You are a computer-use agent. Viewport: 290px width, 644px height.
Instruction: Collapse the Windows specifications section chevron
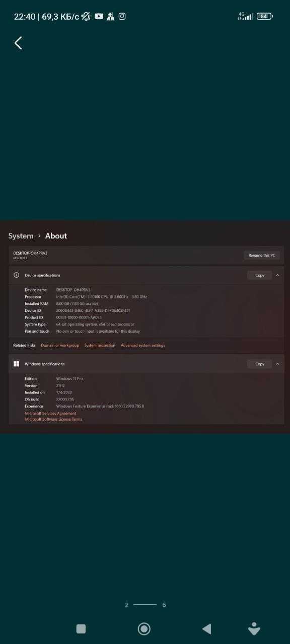click(277, 364)
